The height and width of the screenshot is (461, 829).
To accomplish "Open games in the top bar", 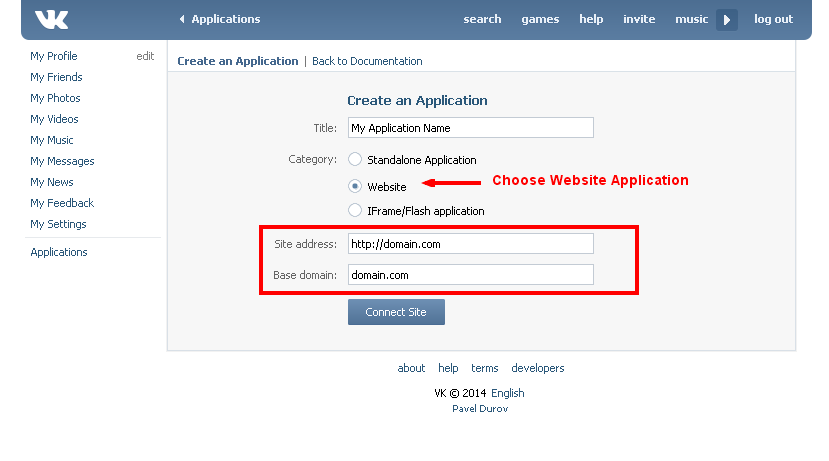I will tap(540, 19).
